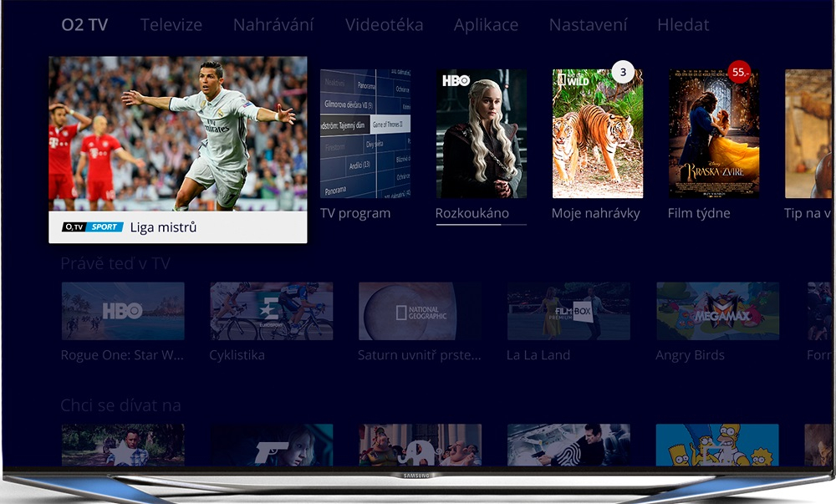Select Hledat search in top menu
The image size is (836, 504).
(x=683, y=25)
